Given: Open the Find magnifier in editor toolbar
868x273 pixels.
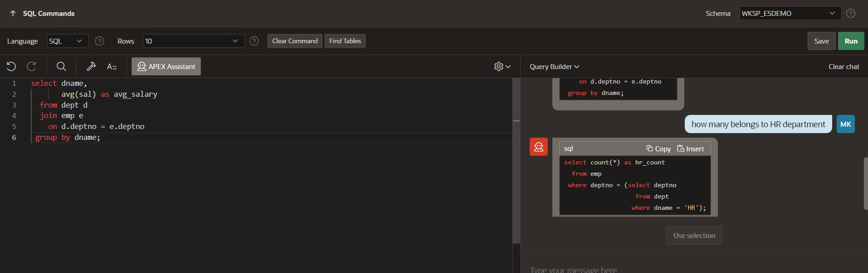Looking at the screenshot, I should pos(61,66).
